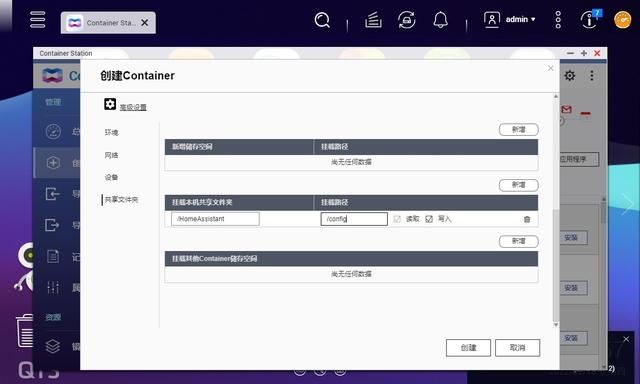Select the 网络 settings tab

pos(111,155)
